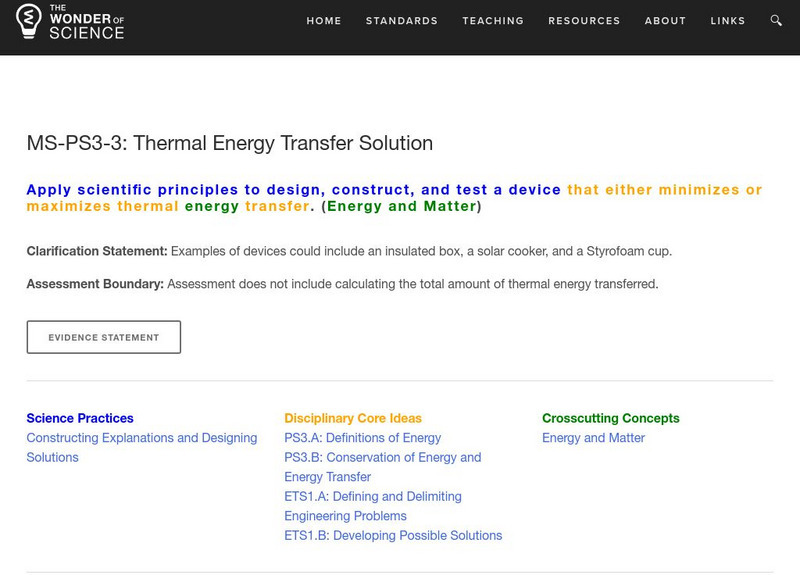Open the search magnifier icon

coord(776,21)
